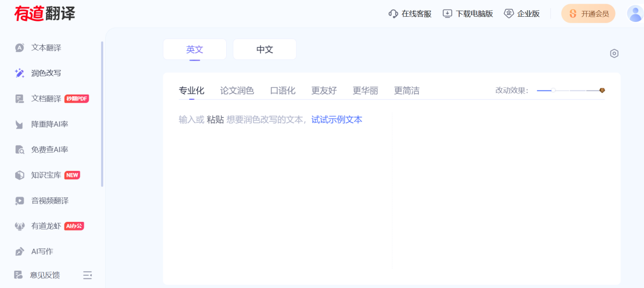The width and height of the screenshot is (644, 288).
Task: Click the 文档翻译 document icon
Action: tap(20, 99)
